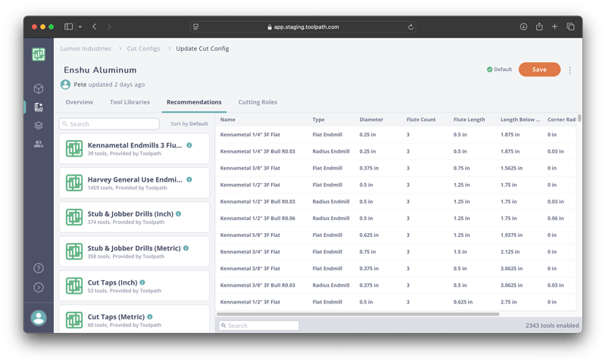
Task: Click Safari share icon
Action: point(539,26)
